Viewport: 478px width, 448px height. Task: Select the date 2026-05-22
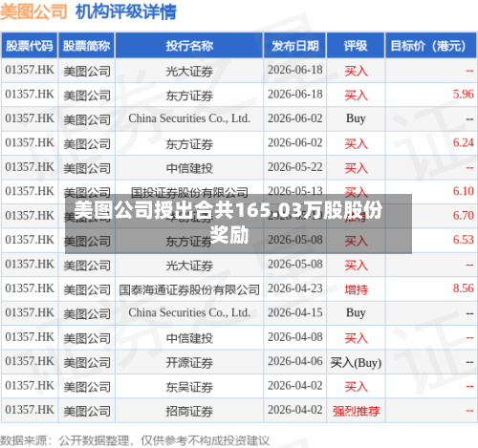coord(295,167)
